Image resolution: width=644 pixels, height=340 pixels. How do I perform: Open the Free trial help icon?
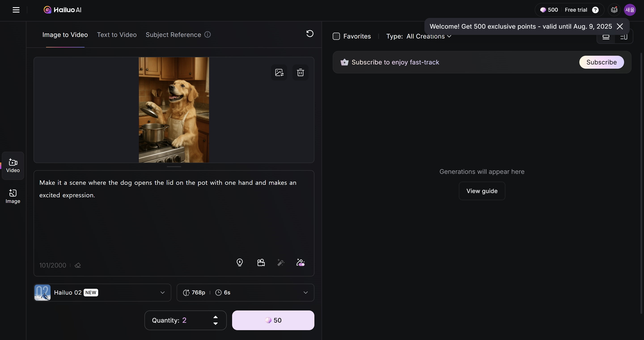(595, 10)
